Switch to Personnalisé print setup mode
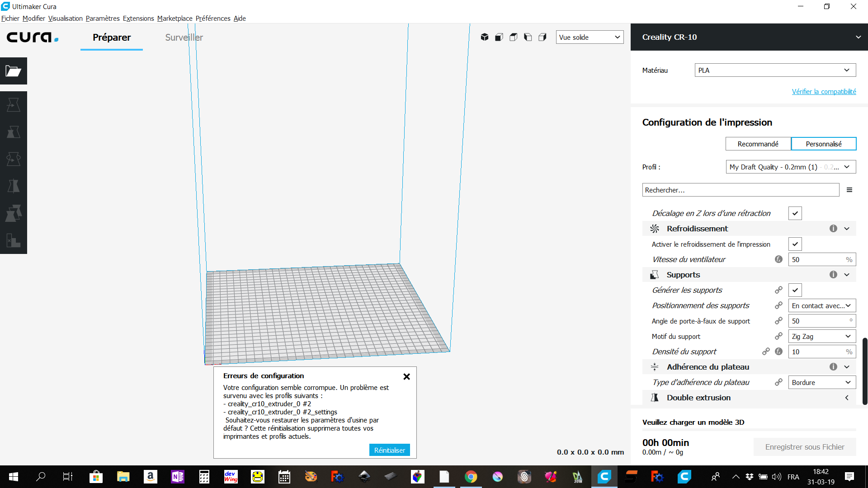 [x=824, y=144]
